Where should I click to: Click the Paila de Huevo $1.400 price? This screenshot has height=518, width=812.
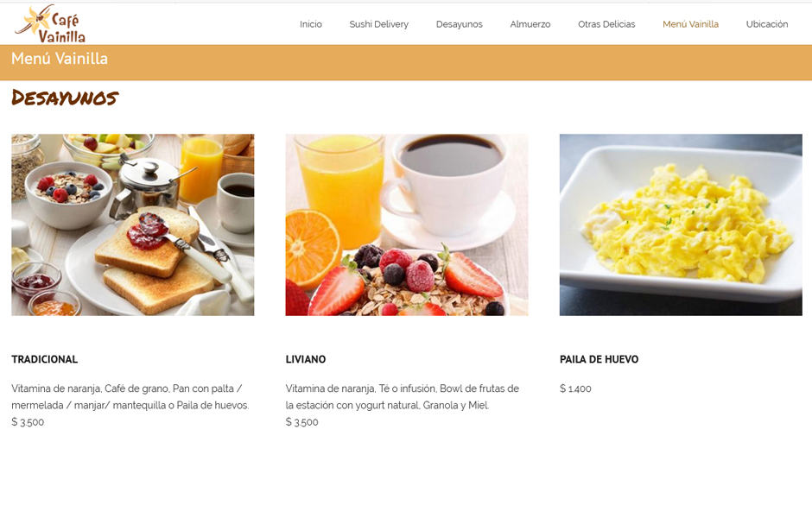point(575,388)
